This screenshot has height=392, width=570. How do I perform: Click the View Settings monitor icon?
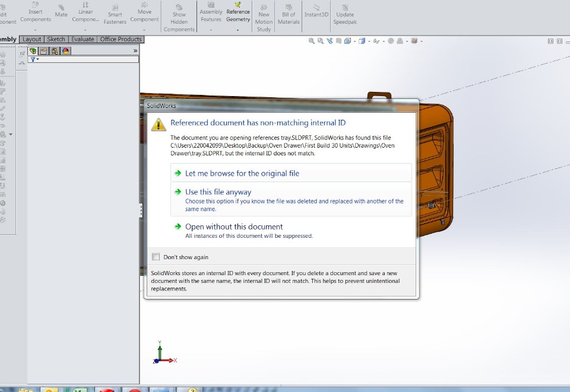click(414, 41)
